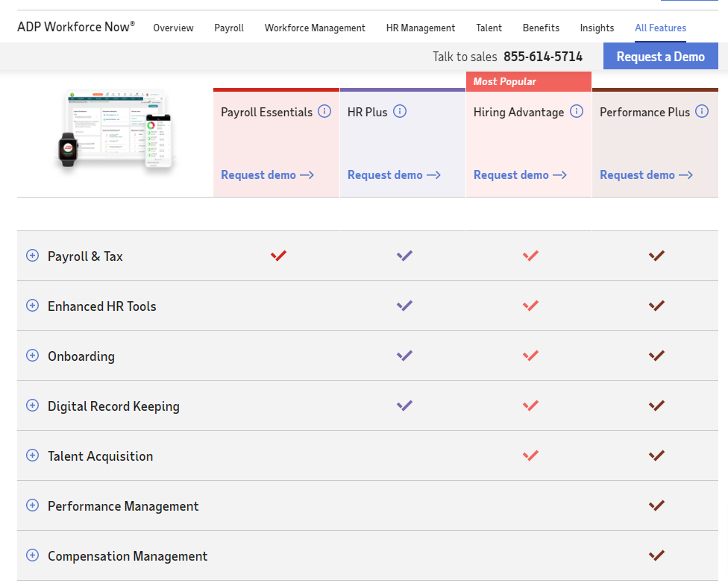Click the Talent Acquisition row label
The image size is (728, 586).
tap(100, 456)
